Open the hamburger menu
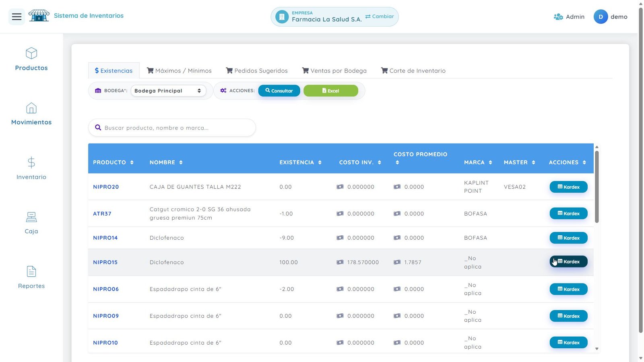Viewport: 644px width, 362px height. pos(17,16)
